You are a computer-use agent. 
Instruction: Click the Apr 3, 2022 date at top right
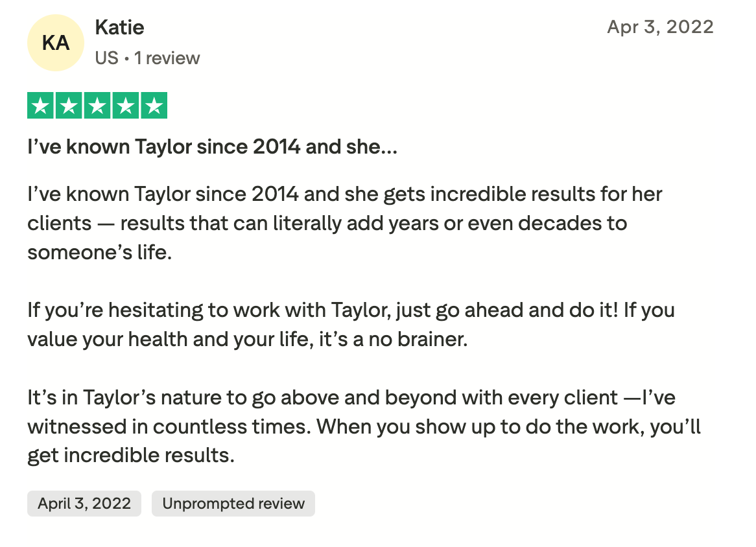tap(660, 27)
